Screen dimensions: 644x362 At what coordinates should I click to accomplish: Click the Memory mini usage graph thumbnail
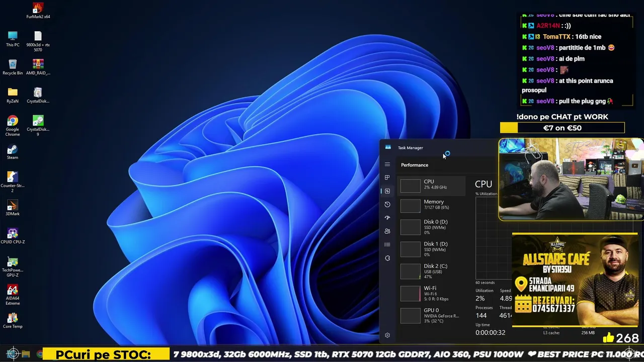tap(411, 206)
